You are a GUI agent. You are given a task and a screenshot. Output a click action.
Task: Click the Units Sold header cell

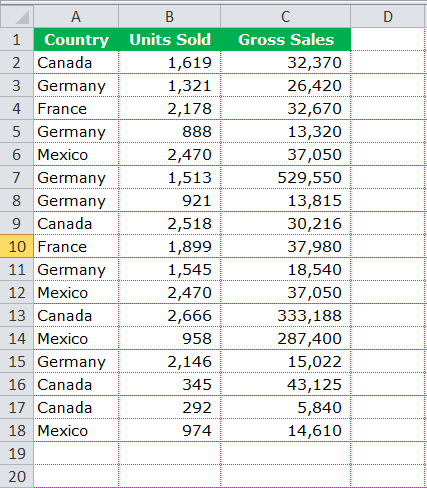[170, 40]
